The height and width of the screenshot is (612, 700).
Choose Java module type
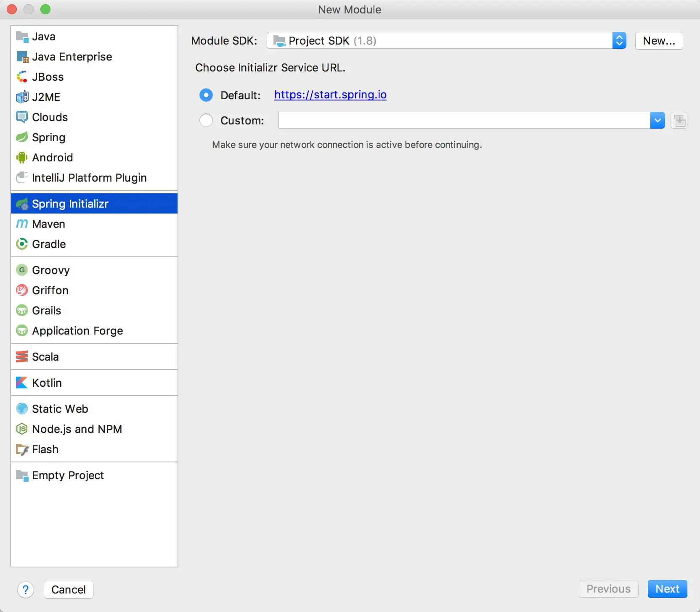click(x=94, y=37)
